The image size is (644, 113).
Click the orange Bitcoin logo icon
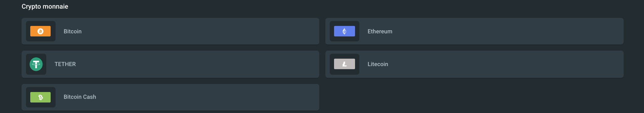pos(40,31)
